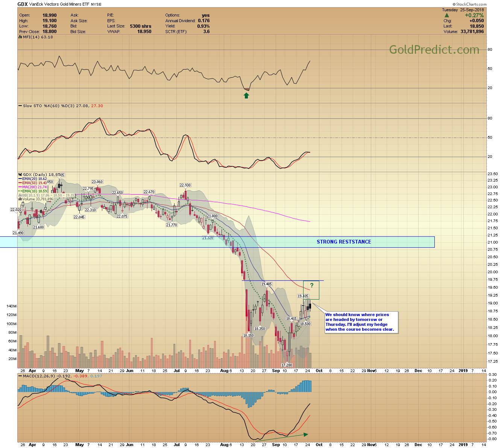Click the 19.485 price label
The width and height of the screenshot is (504, 448).
pyautogui.click(x=266, y=284)
